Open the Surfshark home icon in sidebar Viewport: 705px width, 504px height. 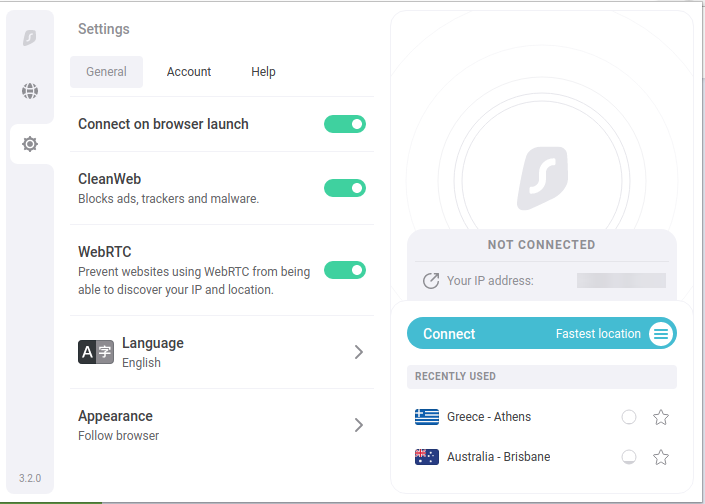(30, 38)
